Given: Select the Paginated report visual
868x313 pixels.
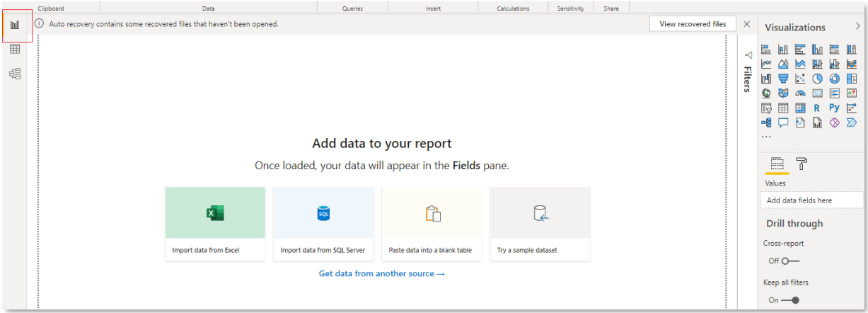Looking at the screenshot, I should 817,122.
